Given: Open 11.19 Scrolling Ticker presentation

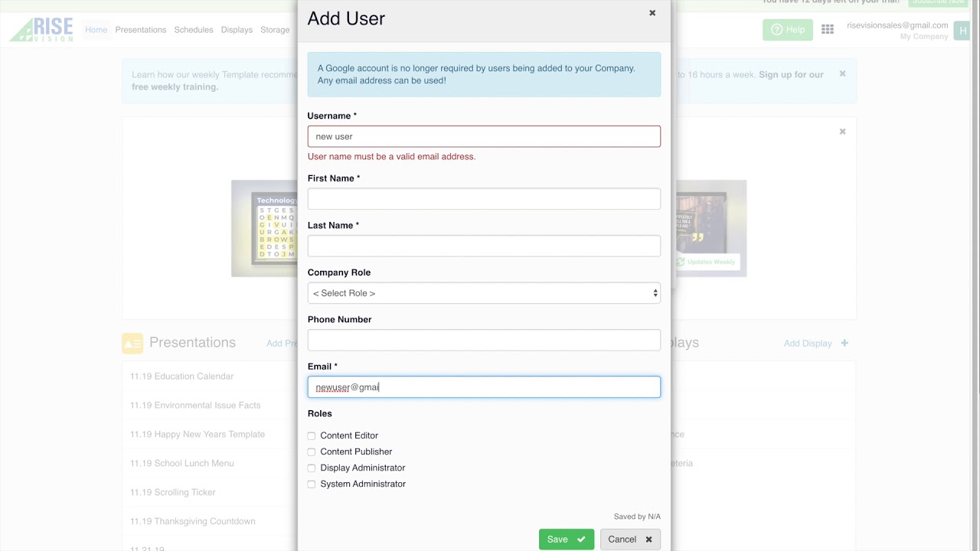Looking at the screenshot, I should tap(173, 493).
